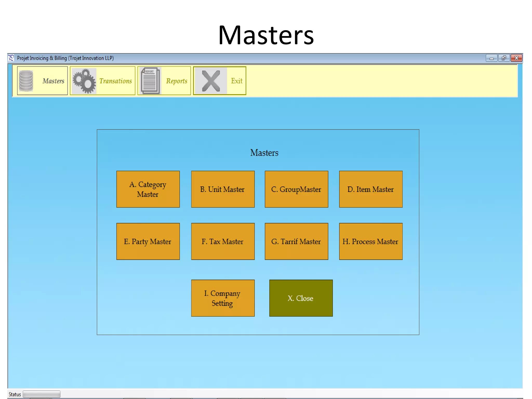Select C. GroupMaster button
Viewport: 532px width, 399px height.
296,189
